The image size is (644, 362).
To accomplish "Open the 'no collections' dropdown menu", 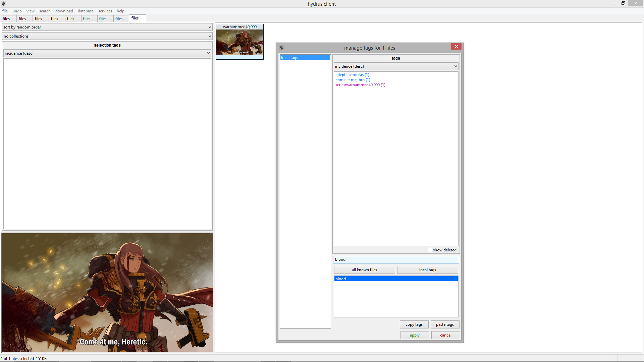I will tap(107, 36).
